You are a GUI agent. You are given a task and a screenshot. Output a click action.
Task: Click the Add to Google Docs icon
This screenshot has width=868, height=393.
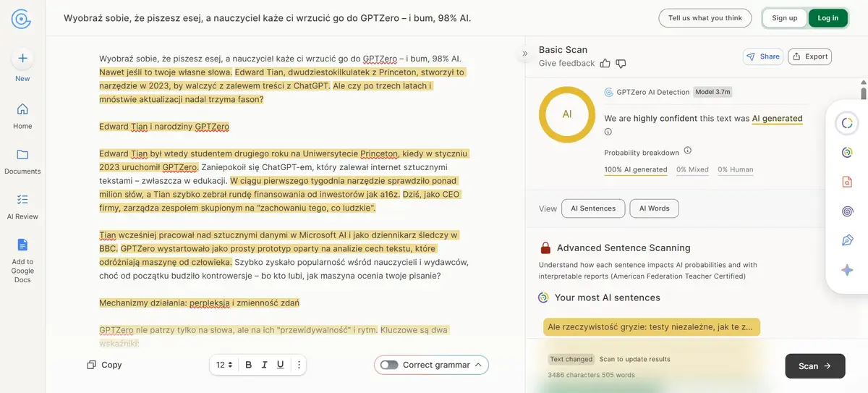point(22,245)
